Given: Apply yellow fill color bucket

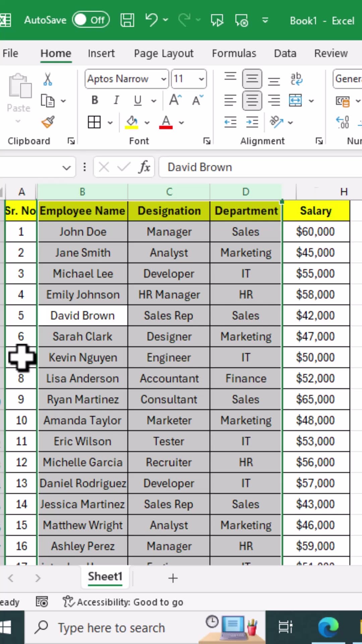Looking at the screenshot, I should tap(132, 122).
